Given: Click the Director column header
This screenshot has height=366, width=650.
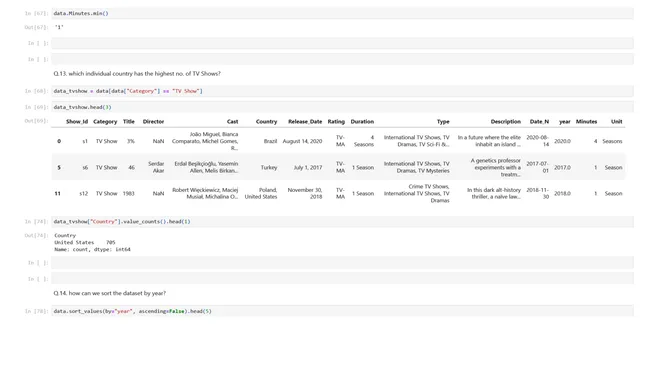Looking at the screenshot, I should tap(153, 121).
